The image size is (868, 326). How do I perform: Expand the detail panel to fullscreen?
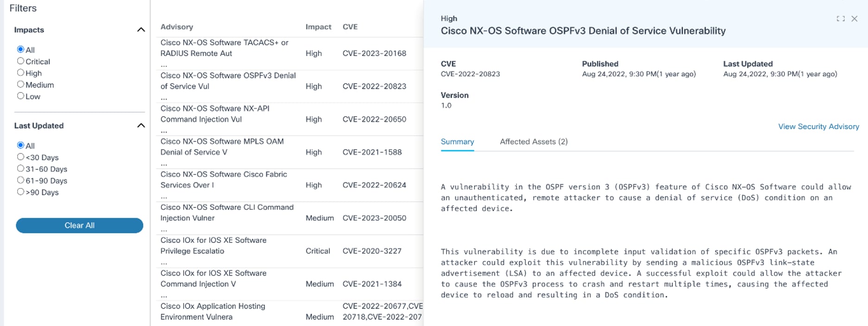840,19
